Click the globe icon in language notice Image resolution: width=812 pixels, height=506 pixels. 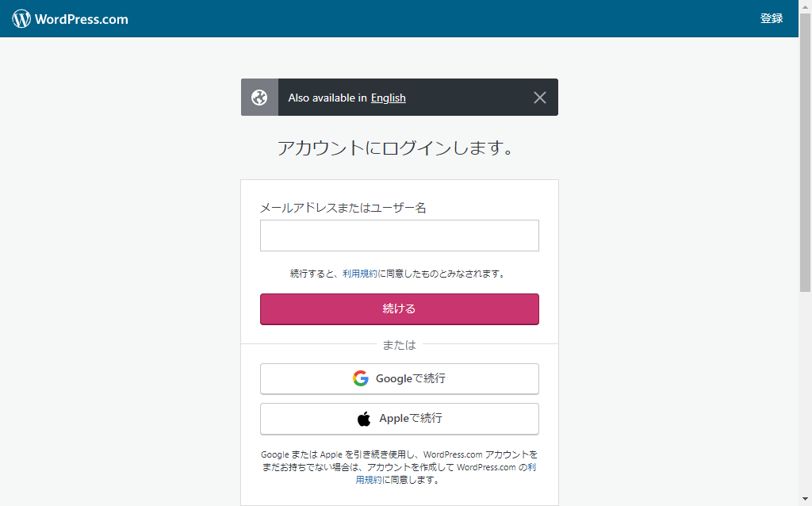(x=259, y=98)
